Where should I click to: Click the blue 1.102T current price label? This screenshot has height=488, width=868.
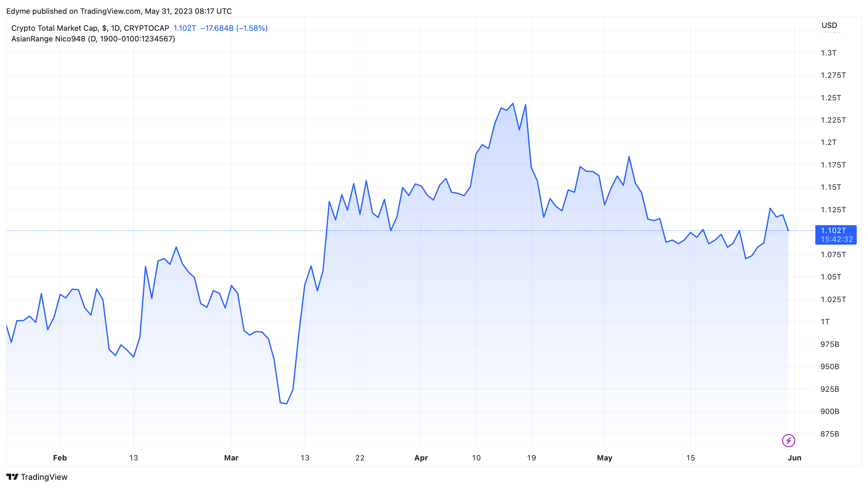coord(836,235)
